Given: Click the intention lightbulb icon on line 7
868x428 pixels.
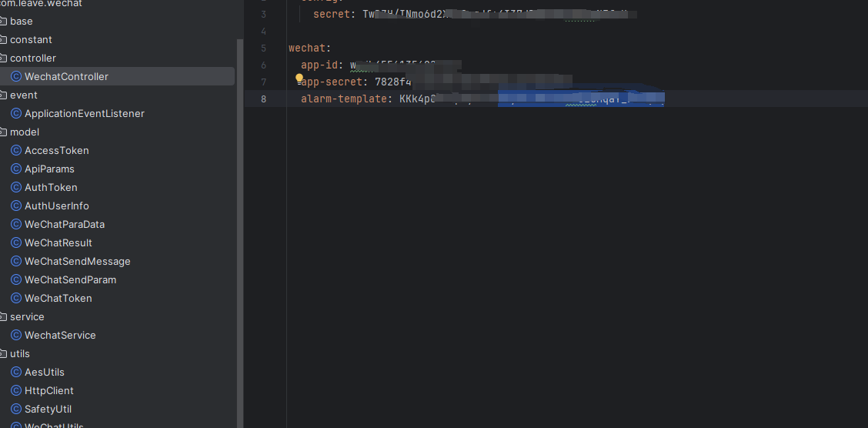Looking at the screenshot, I should (299, 77).
